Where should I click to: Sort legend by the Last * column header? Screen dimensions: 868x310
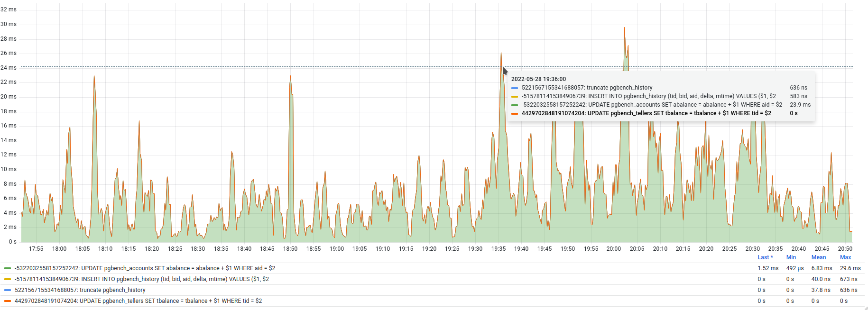(x=765, y=257)
